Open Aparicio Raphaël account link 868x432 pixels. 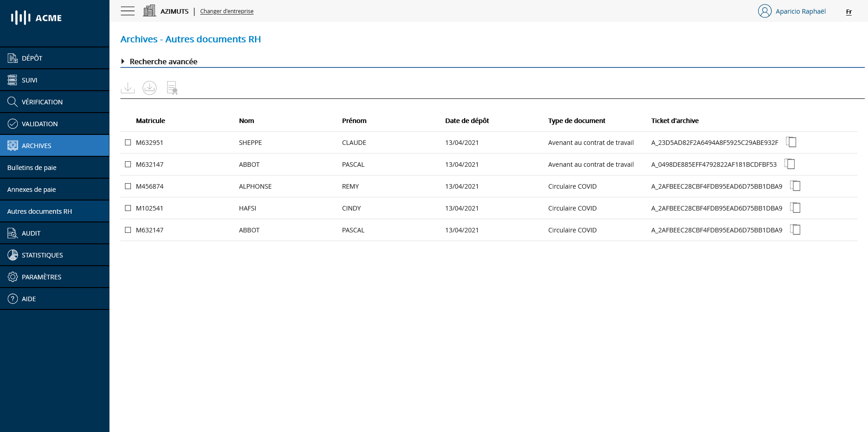tap(800, 11)
